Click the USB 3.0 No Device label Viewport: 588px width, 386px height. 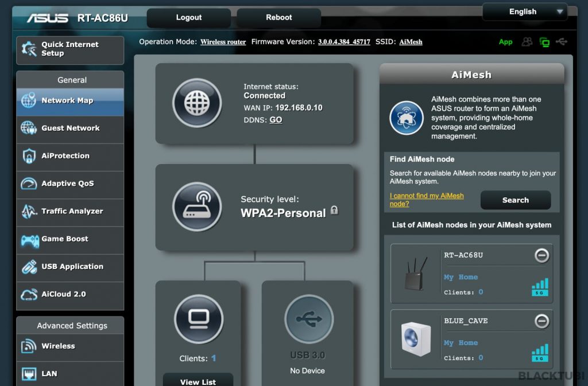pyautogui.click(x=308, y=371)
